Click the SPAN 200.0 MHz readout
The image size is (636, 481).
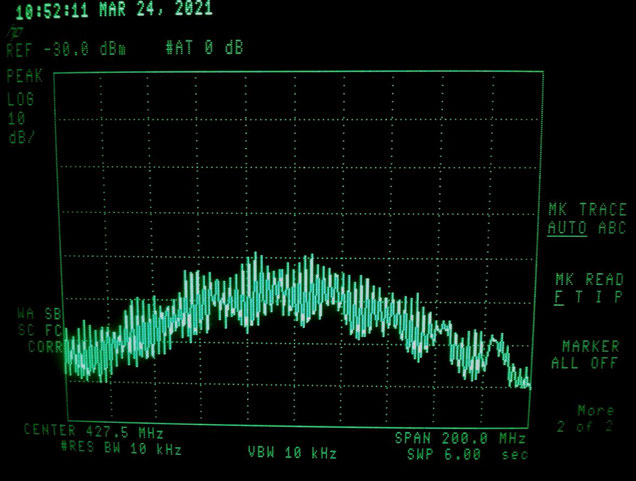(460, 438)
